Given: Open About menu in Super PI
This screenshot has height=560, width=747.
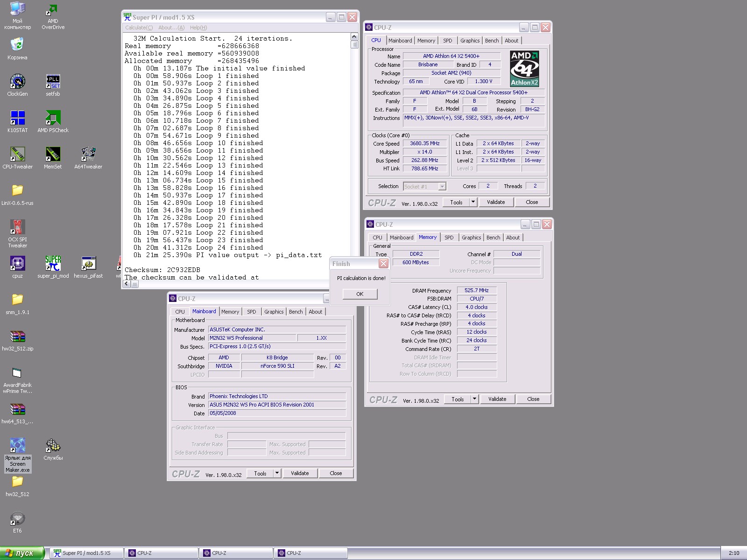Looking at the screenshot, I should [x=171, y=28].
